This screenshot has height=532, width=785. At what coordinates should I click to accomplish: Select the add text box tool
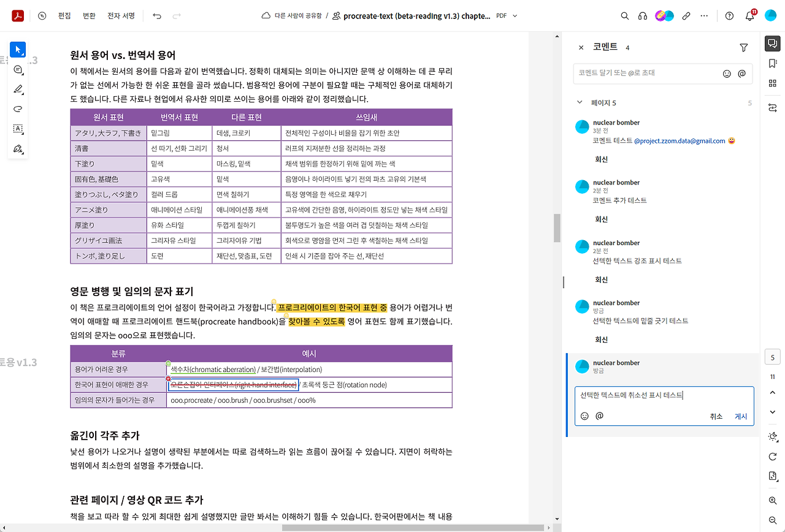coord(18,129)
